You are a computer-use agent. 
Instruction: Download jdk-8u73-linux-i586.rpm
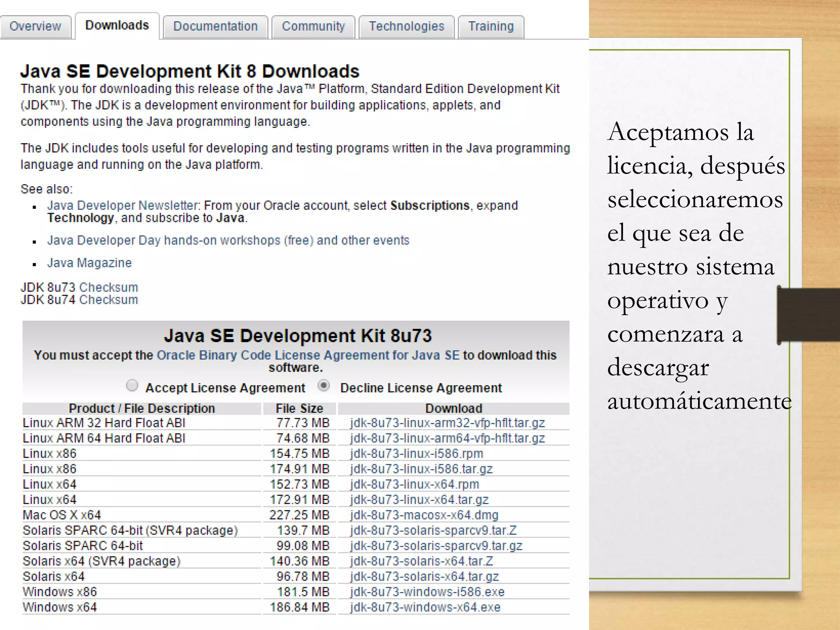pos(417,454)
